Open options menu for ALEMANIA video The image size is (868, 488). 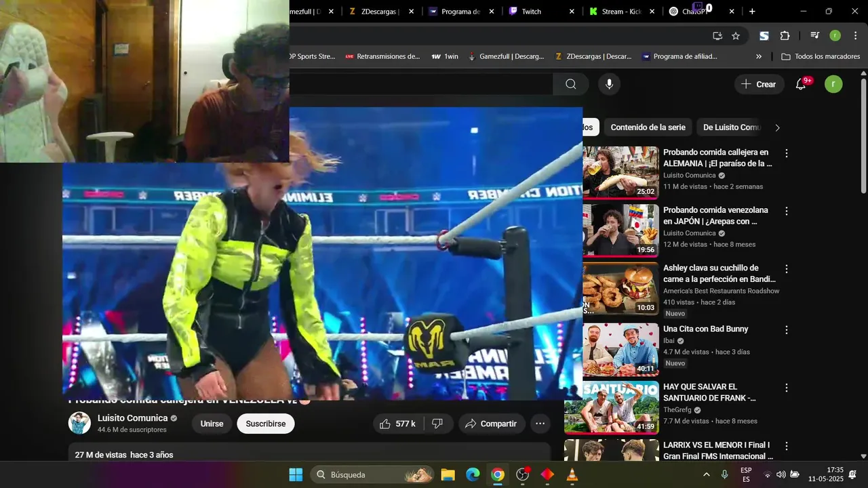tap(787, 154)
